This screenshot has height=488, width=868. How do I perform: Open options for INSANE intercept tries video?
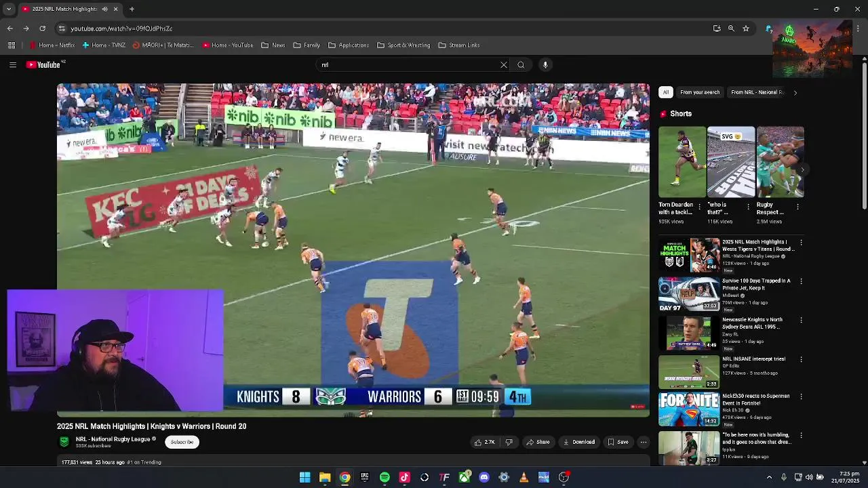coord(801,359)
